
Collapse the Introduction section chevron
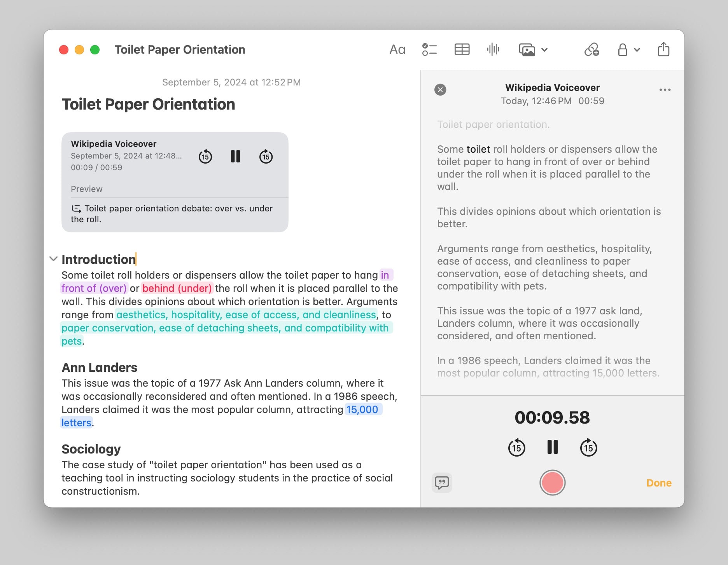coord(54,259)
